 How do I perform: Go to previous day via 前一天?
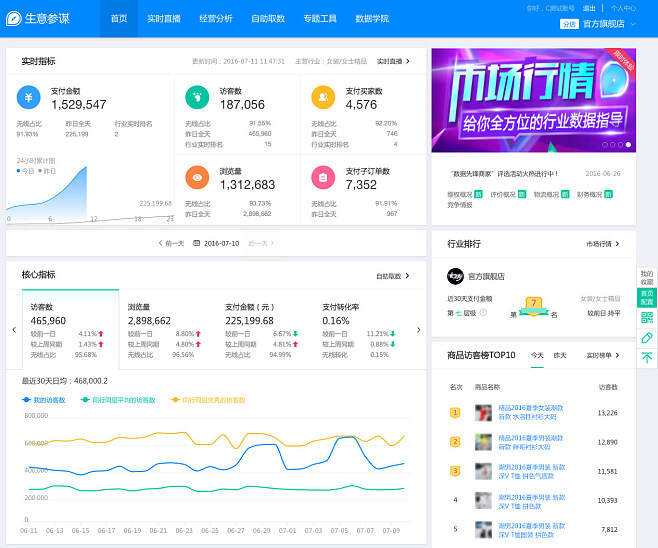point(172,243)
